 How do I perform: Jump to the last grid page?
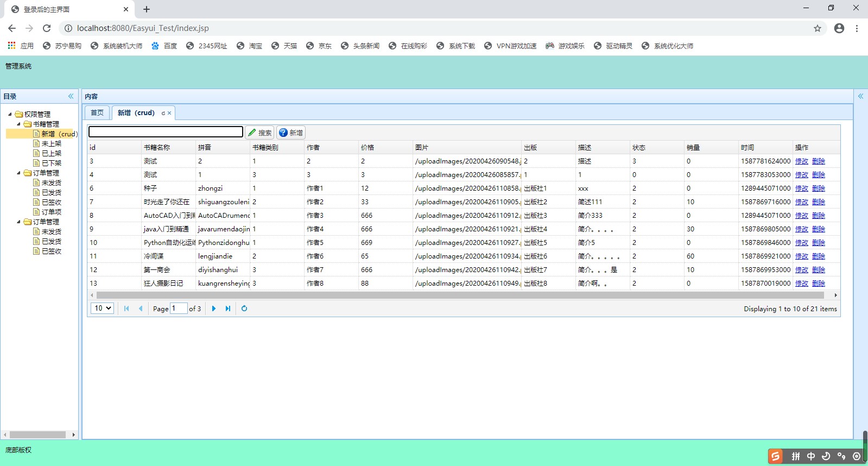228,308
